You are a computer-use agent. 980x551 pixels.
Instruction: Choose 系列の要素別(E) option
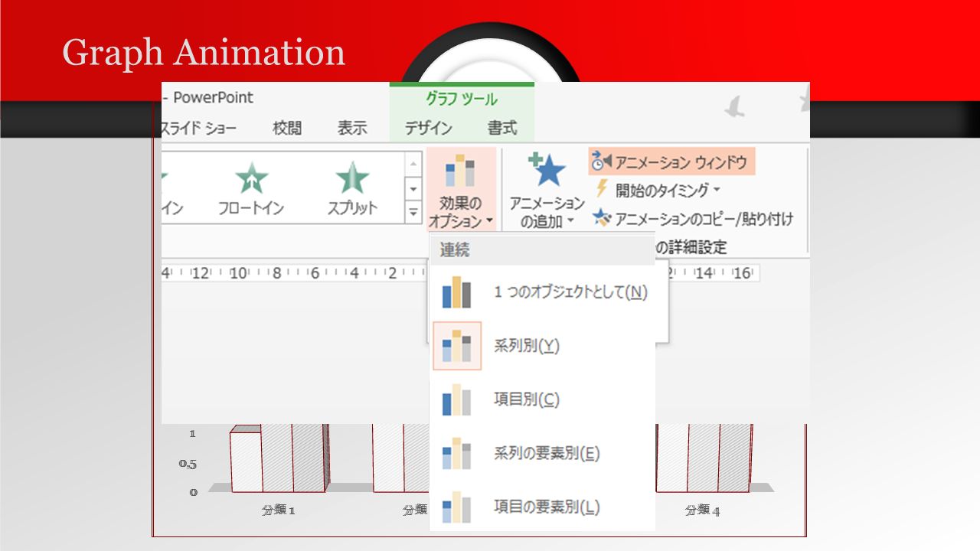click(542, 453)
